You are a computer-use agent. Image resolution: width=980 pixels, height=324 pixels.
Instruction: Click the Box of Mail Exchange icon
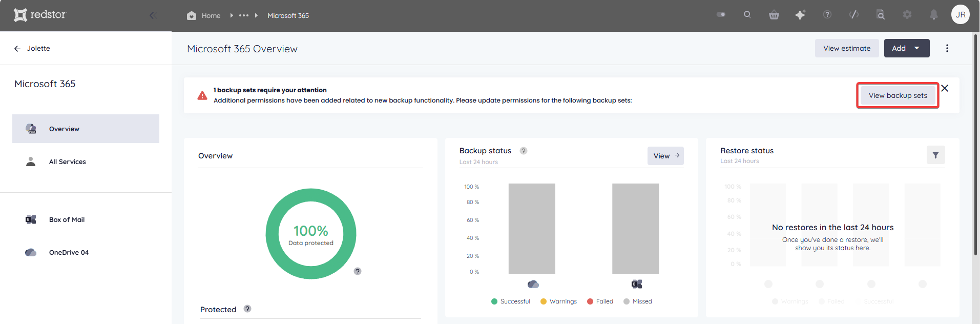pos(31,219)
